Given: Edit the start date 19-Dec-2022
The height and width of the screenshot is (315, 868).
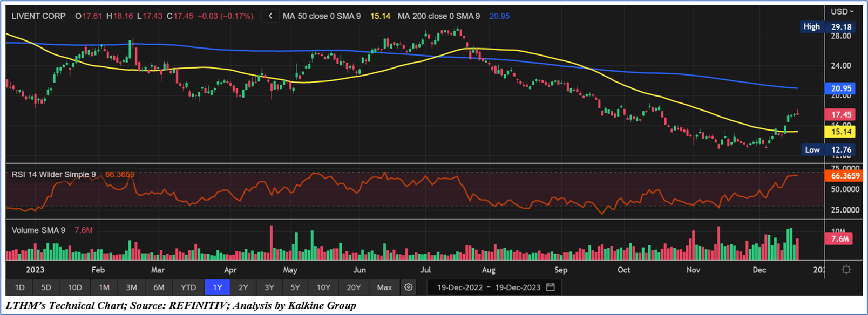Looking at the screenshot, I should [x=460, y=287].
